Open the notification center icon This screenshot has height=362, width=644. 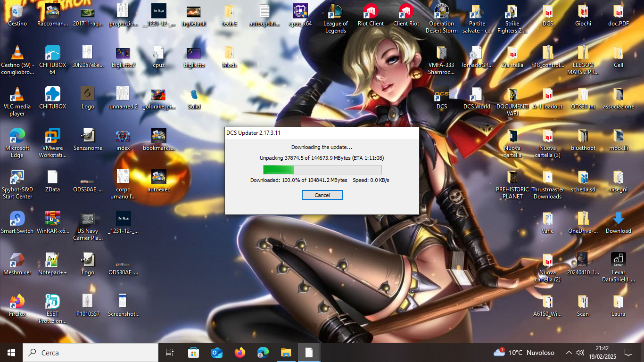pos(628,353)
